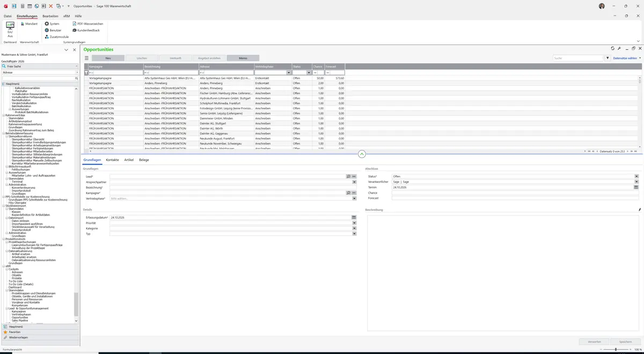Toggle the Dashboard Ein/Aus button
Viewport: 644px width, 354px height.
click(x=10, y=29)
